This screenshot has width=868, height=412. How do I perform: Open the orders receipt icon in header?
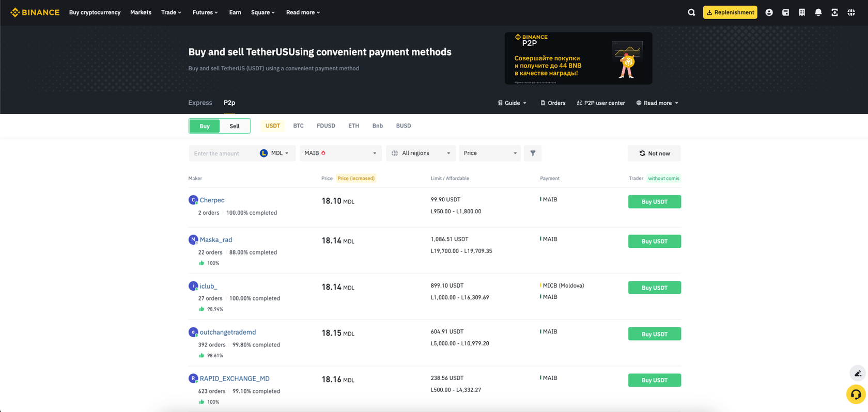pyautogui.click(x=802, y=12)
